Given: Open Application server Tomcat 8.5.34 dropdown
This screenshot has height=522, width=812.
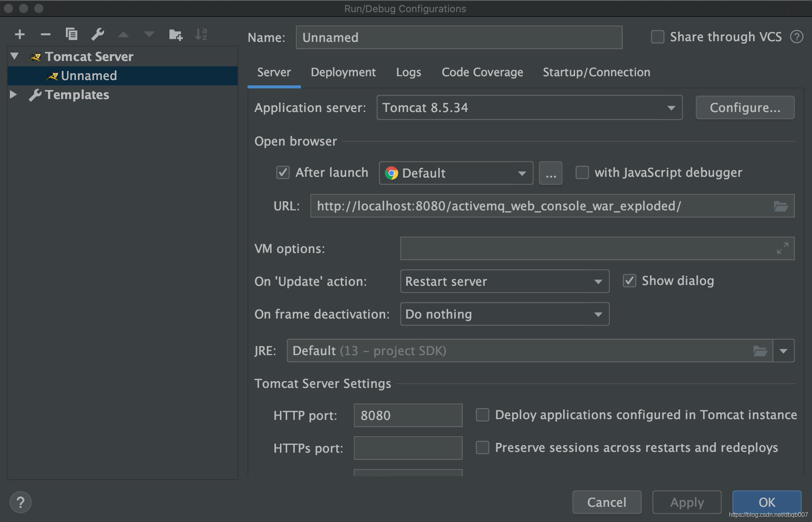Looking at the screenshot, I should (529, 108).
